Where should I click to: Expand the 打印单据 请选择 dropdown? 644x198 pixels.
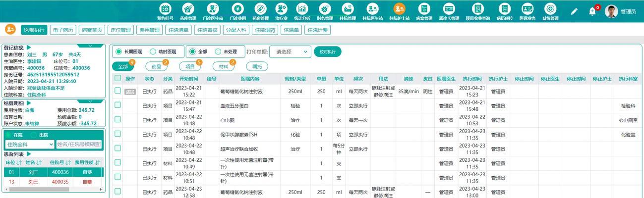click(x=292, y=51)
